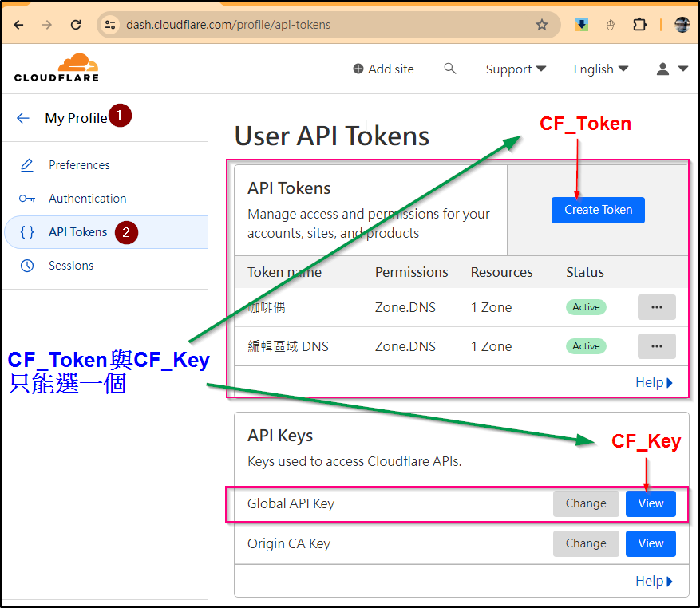Bookmark this page with star icon

541,25
